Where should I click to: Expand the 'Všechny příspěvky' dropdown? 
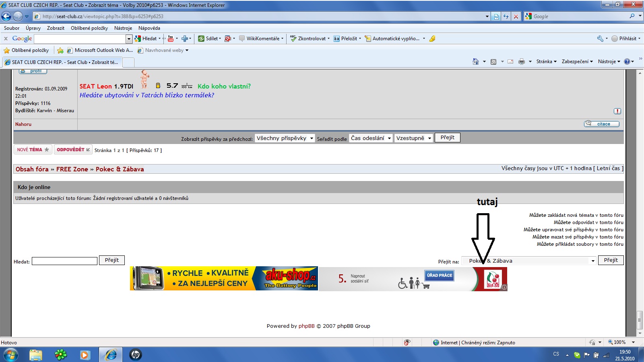tap(285, 138)
